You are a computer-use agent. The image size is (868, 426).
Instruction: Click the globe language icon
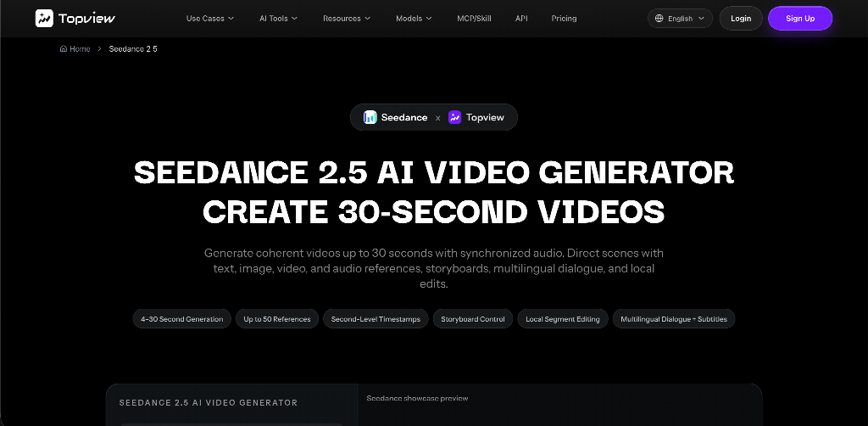coord(659,19)
